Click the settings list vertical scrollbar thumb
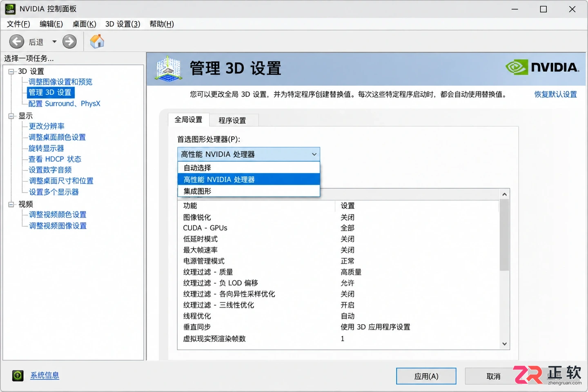Screen dimensions: 588x392 (505, 235)
